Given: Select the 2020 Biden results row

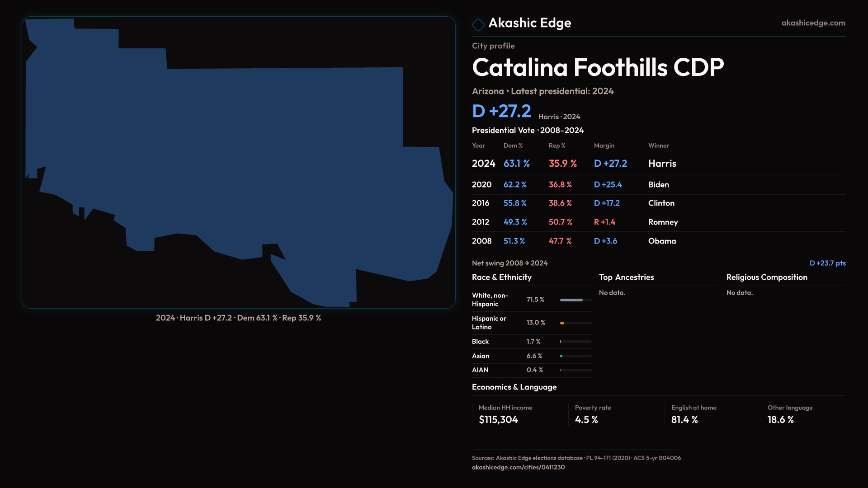Looking at the screenshot, I should click(658, 185).
